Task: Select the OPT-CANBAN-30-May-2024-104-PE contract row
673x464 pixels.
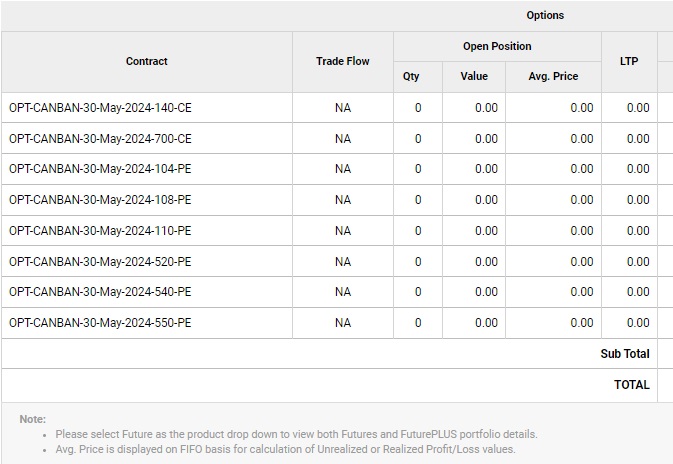Action: tap(100, 169)
